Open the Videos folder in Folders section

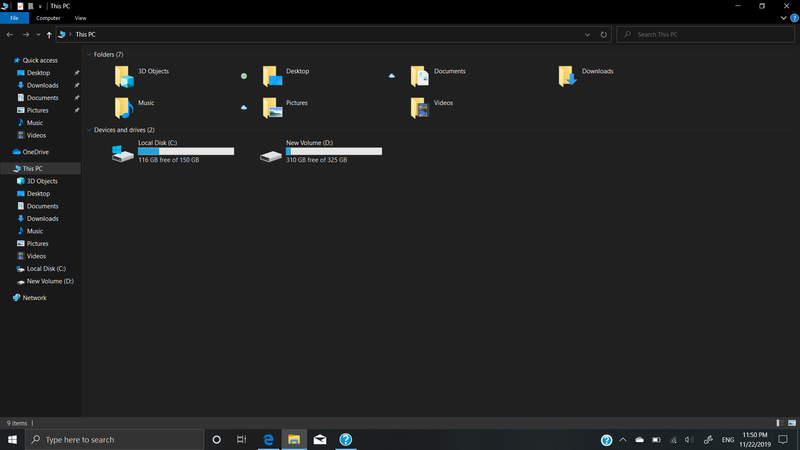(420, 108)
